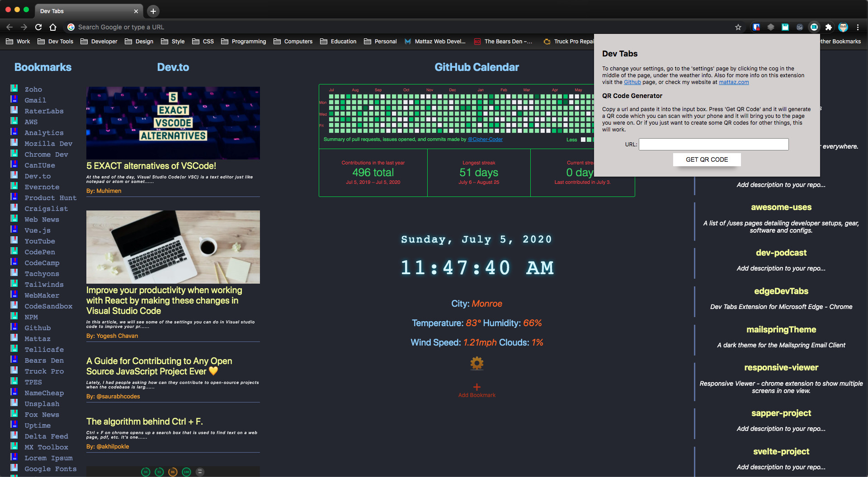Open the React productivity VS Code article
This screenshot has width=868, height=477.
[x=164, y=300]
